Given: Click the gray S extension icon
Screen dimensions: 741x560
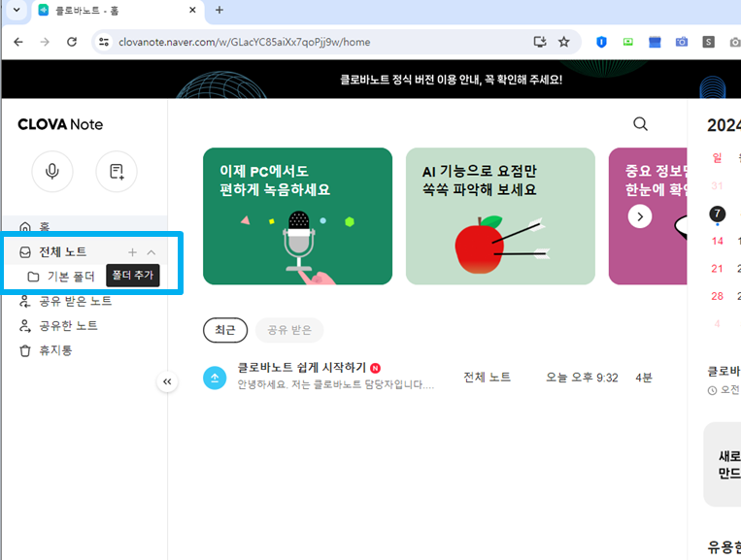Looking at the screenshot, I should pos(708,42).
